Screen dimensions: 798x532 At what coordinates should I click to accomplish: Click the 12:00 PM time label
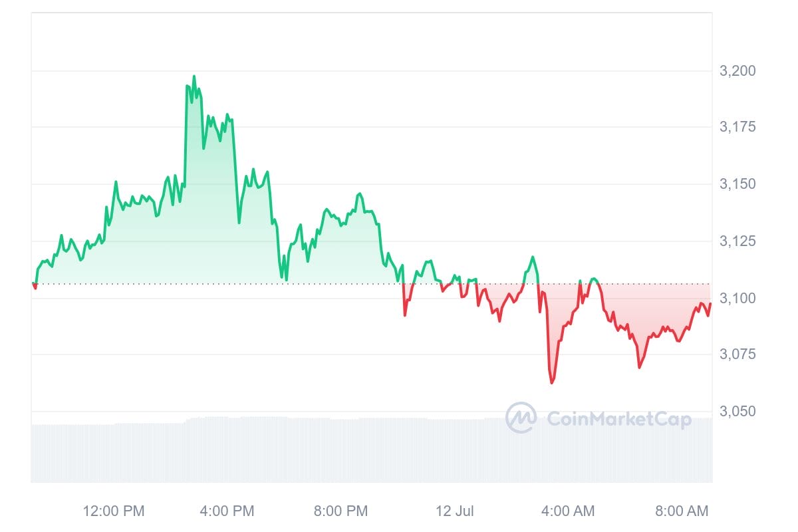[114, 511]
